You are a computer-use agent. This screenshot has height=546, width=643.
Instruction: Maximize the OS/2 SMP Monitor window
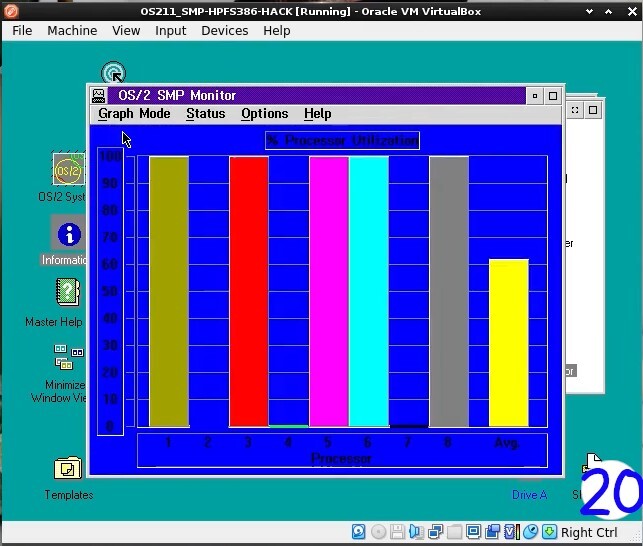[x=553, y=96]
